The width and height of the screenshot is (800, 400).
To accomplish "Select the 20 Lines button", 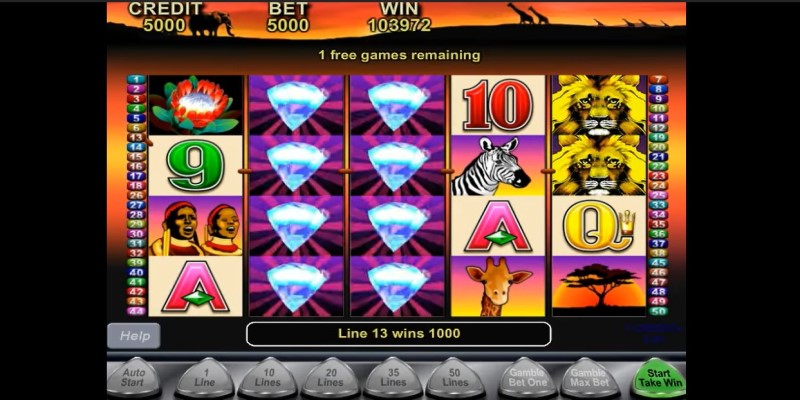I will tap(330, 378).
